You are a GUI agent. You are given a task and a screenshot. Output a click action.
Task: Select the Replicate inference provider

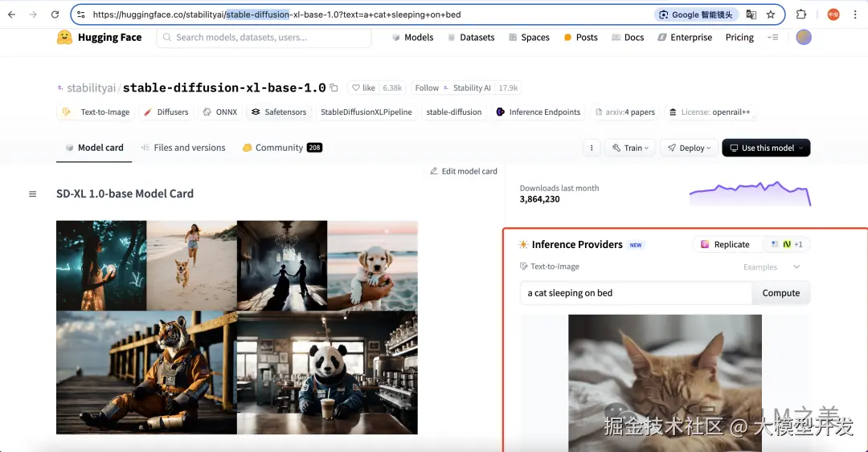725,245
